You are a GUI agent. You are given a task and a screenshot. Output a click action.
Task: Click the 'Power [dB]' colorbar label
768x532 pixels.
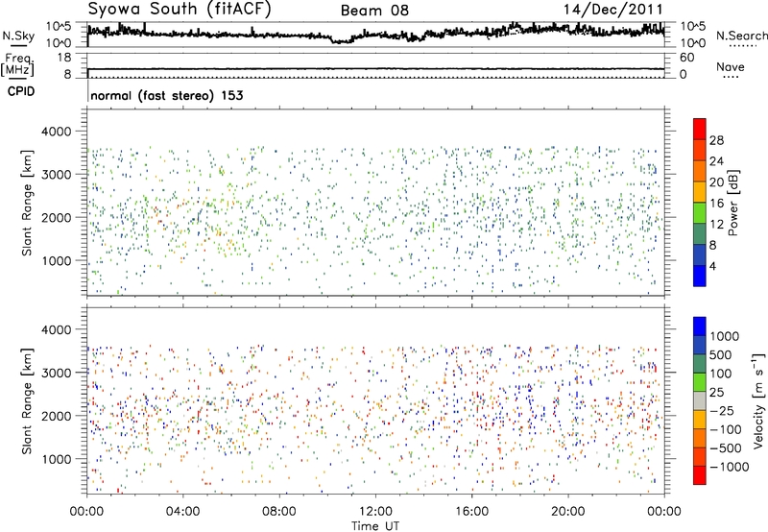pyautogui.click(x=733, y=203)
